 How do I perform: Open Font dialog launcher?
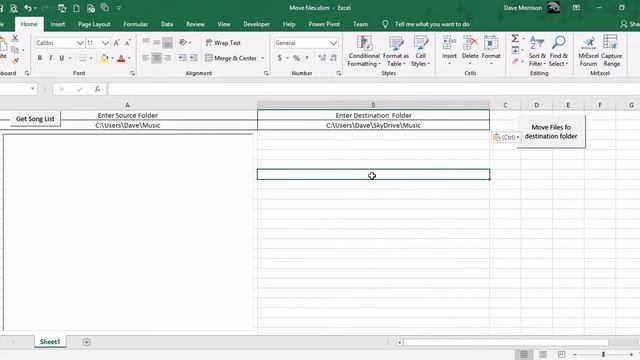pos(132,73)
